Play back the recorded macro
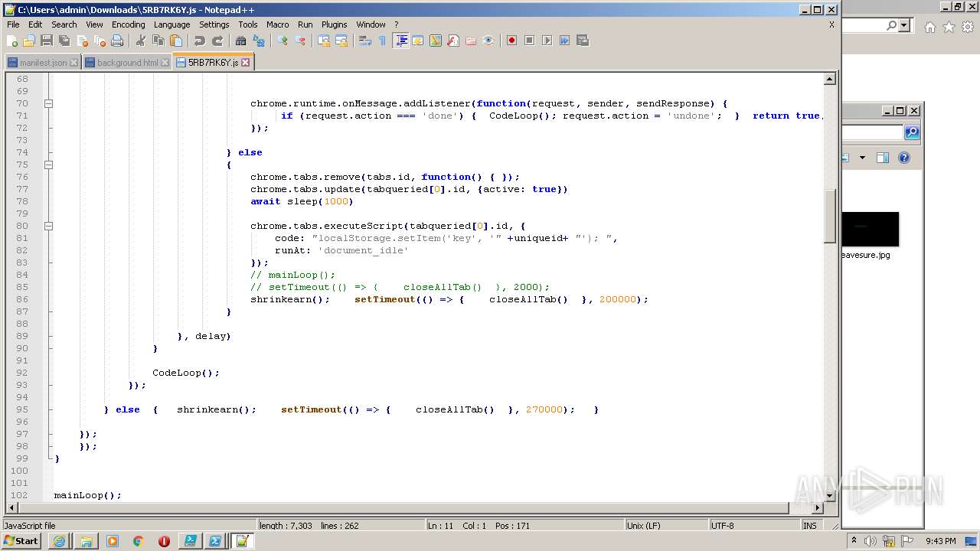This screenshot has width=980, height=551. [x=547, y=41]
